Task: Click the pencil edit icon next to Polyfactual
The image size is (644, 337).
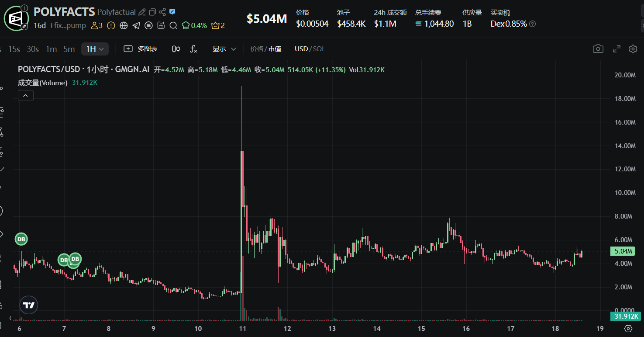Action: (142, 12)
